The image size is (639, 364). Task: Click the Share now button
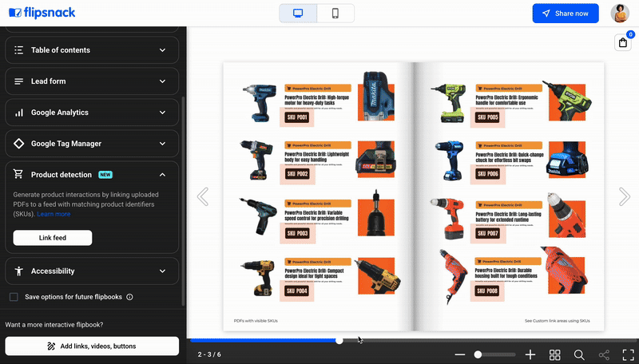click(x=566, y=14)
